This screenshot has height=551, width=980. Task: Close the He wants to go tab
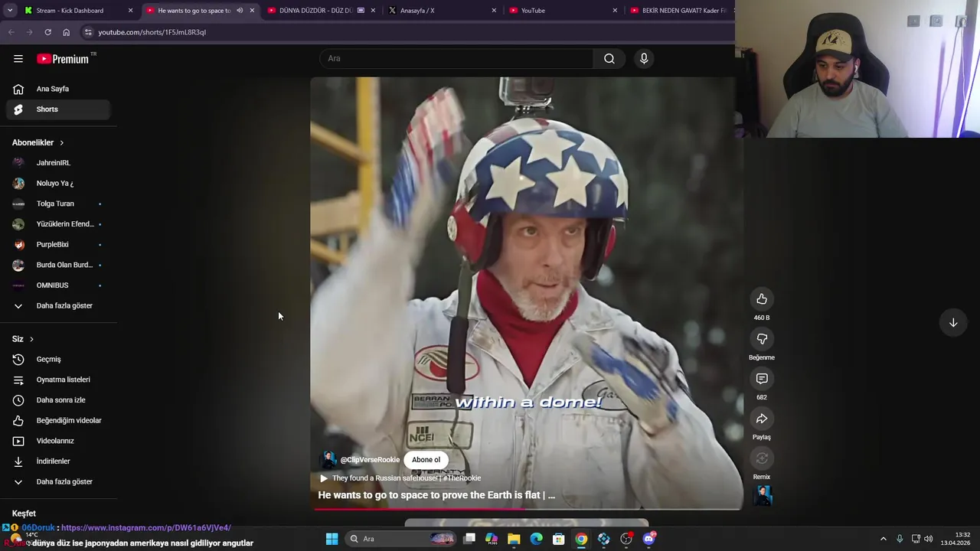252,11
